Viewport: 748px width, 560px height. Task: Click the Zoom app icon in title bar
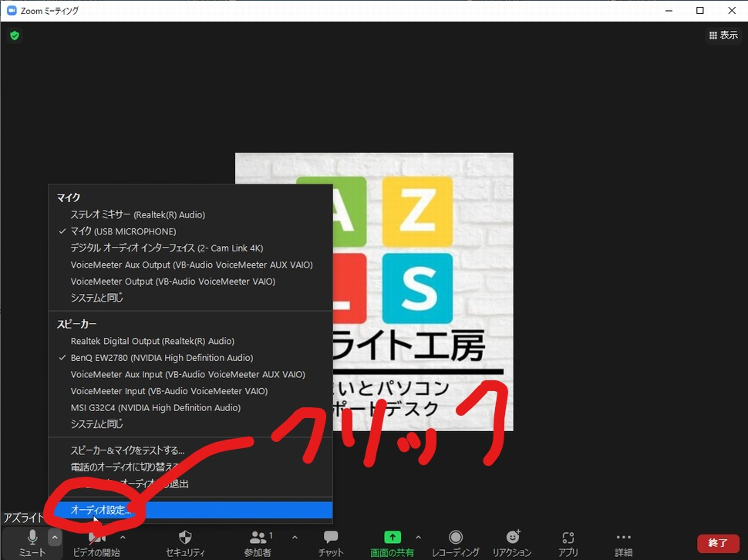(12, 11)
